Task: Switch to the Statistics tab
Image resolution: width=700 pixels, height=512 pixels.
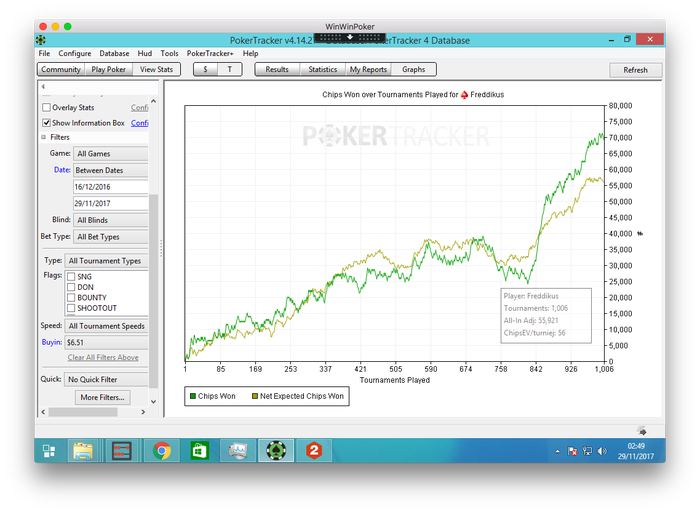Action: [322, 70]
